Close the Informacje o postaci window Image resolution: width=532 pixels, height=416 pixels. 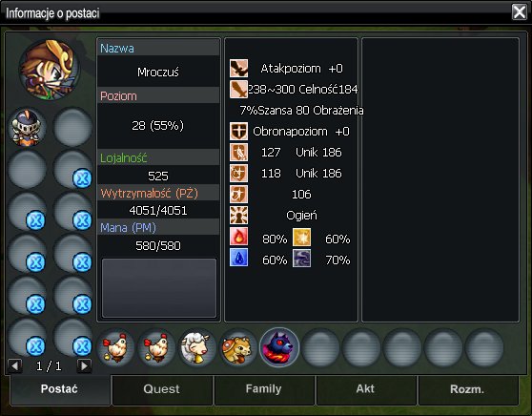click(x=520, y=12)
